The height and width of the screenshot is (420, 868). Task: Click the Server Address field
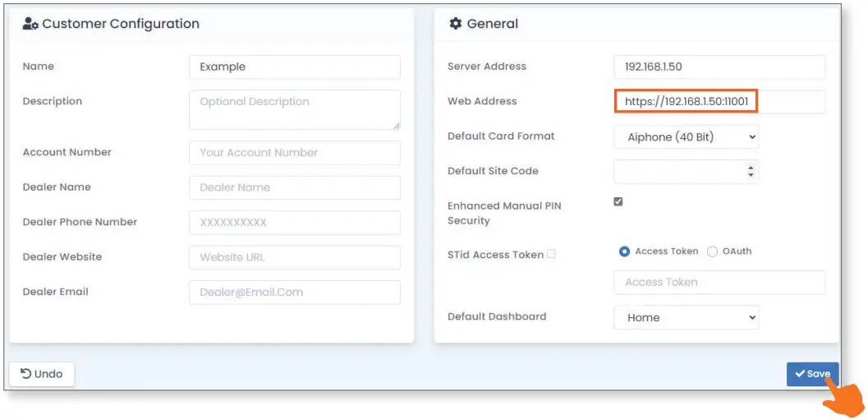pyautogui.click(x=719, y=67)
